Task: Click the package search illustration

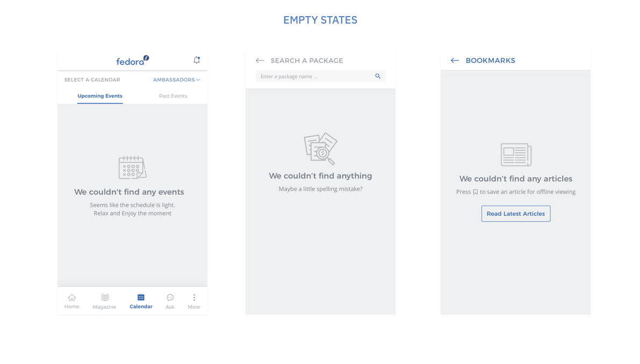Action: [x=320, y=148]
